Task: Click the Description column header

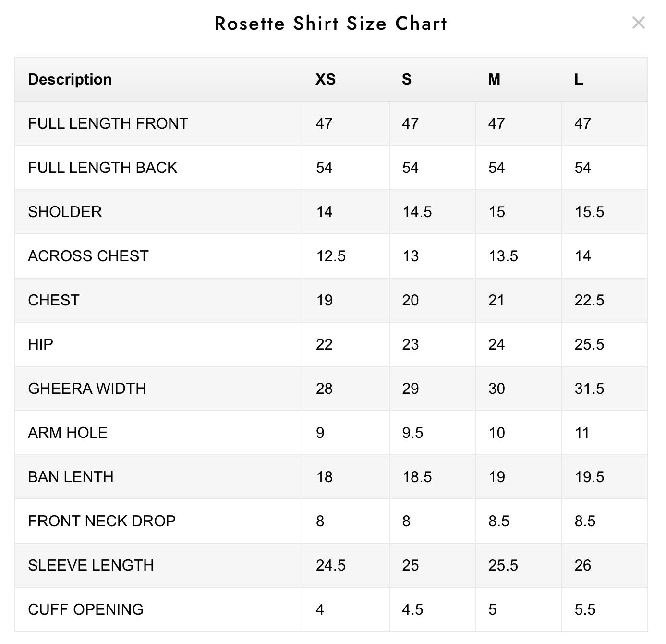Action: pyautogui.click(x=70, y=79)
